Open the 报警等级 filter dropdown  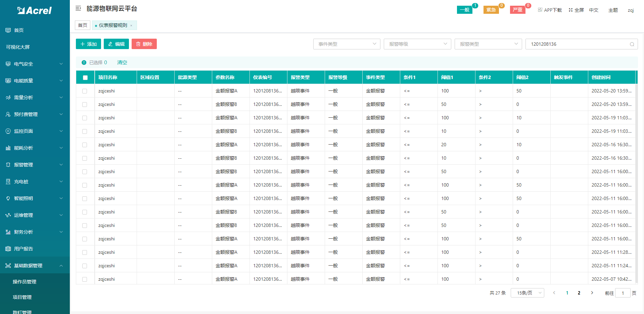(x=417, y=44)
